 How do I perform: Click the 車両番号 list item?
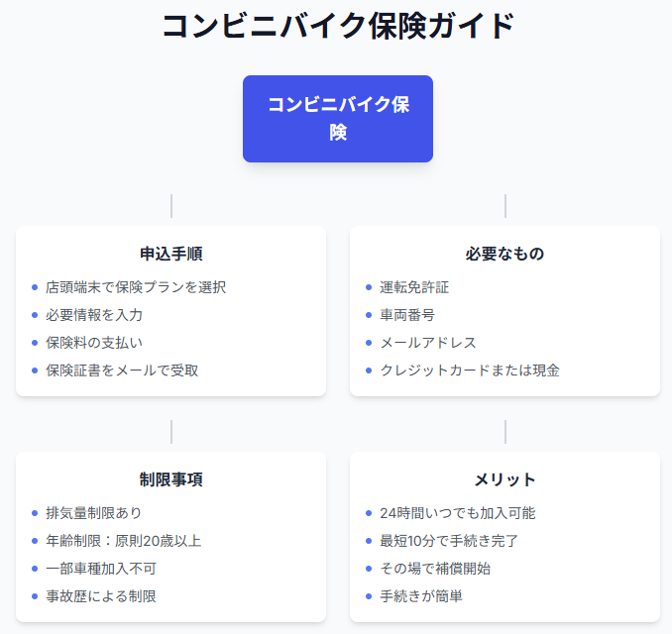407,315
